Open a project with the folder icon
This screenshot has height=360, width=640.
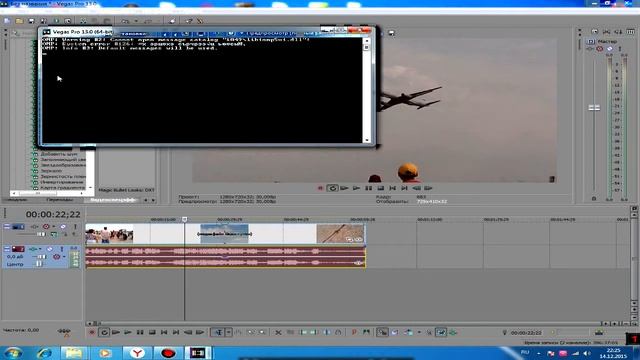point(19,21)
